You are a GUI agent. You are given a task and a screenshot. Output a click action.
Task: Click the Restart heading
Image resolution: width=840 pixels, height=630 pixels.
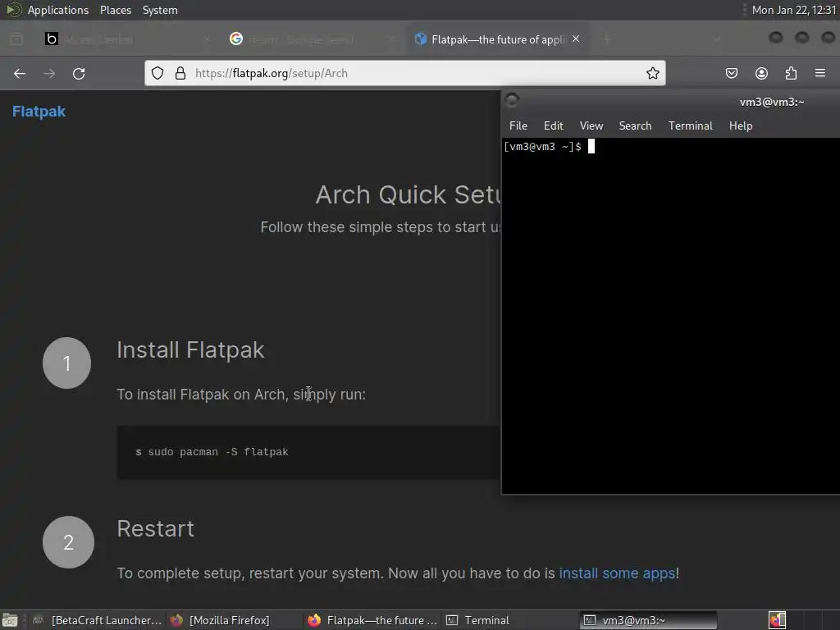155,529
